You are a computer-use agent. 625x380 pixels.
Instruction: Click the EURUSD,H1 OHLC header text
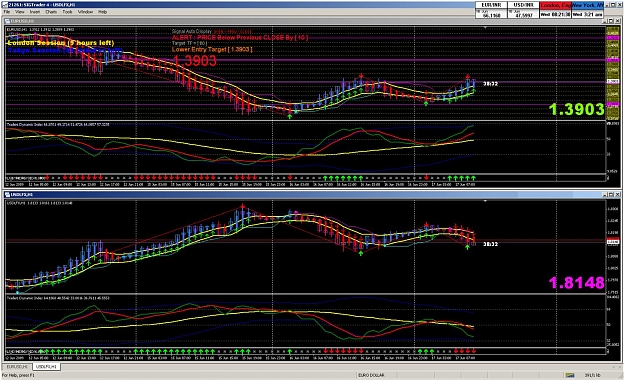pos(40,30)
